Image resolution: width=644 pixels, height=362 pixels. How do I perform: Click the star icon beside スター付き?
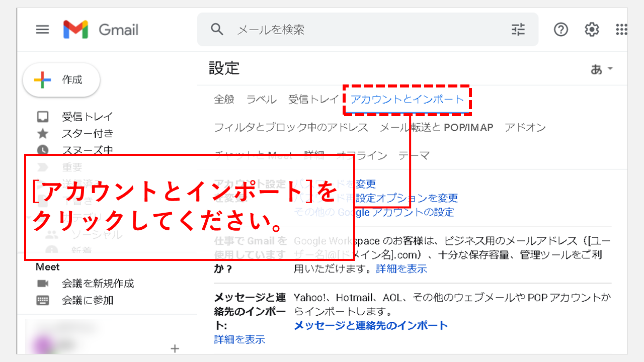43,133
